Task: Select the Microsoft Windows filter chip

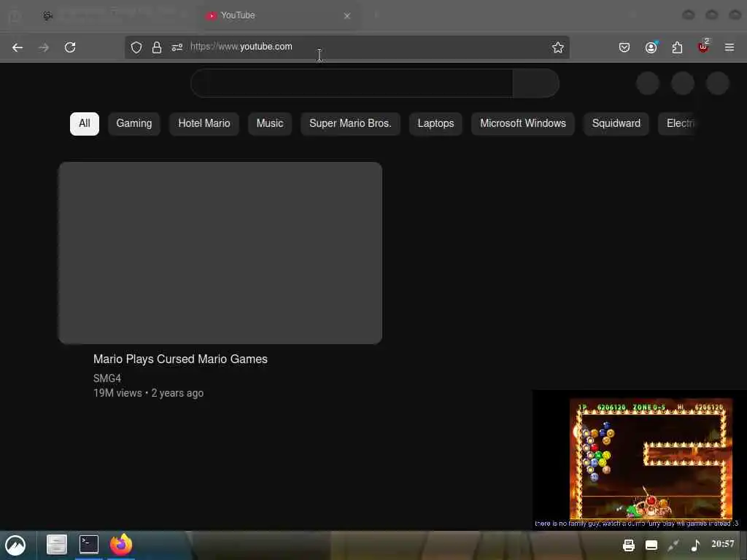Action: point(522,124)
